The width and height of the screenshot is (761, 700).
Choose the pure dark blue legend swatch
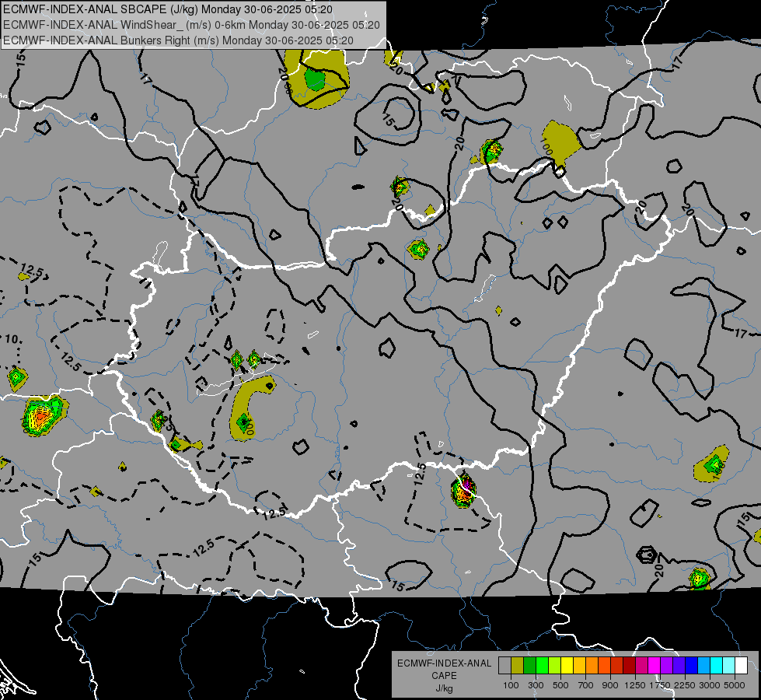[x=690, y=666]
